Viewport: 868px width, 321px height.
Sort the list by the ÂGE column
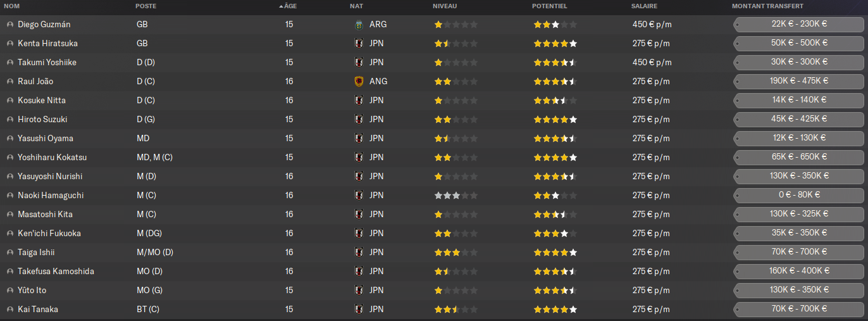click(x=290, y=6)
